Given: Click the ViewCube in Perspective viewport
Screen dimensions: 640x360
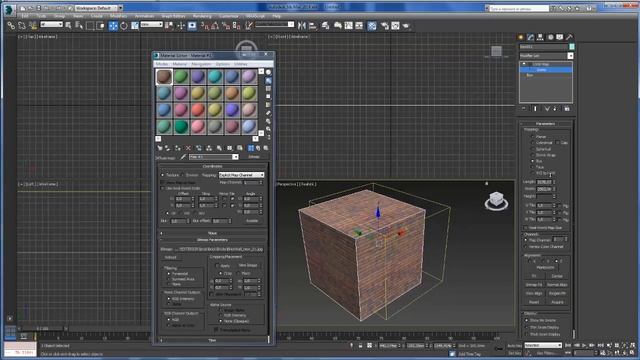Looking at the screenshot, I should pos(496,200).
